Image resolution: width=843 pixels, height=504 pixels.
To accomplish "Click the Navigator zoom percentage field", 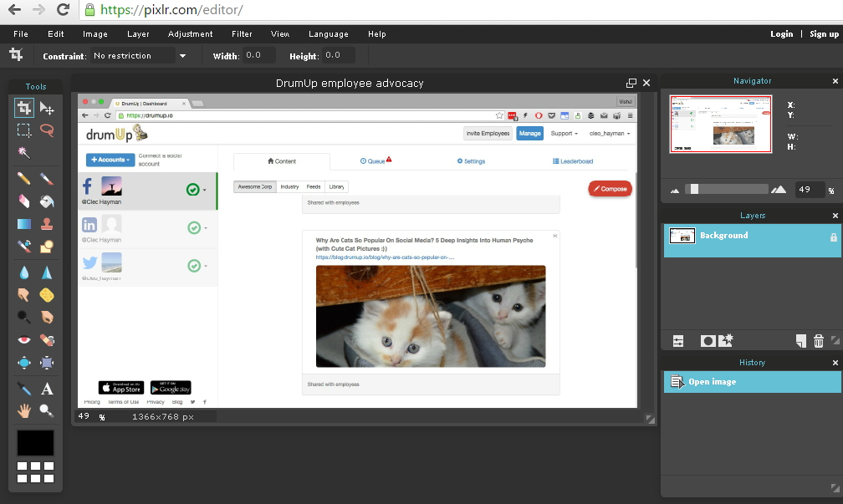I will 810,189.
